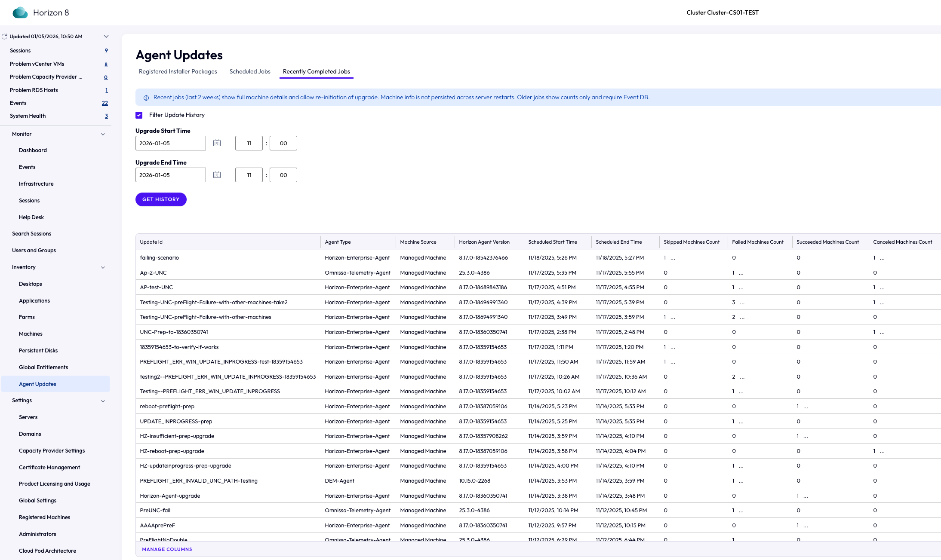The image size is (941, 560).
Task: Open Dashboard in the sidebar
Action: coord(33,150)
